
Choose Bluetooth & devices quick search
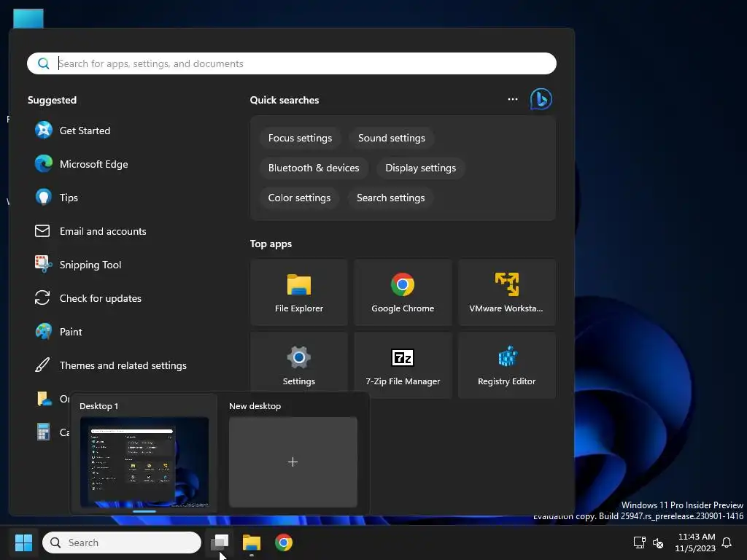tap(314, 168)
